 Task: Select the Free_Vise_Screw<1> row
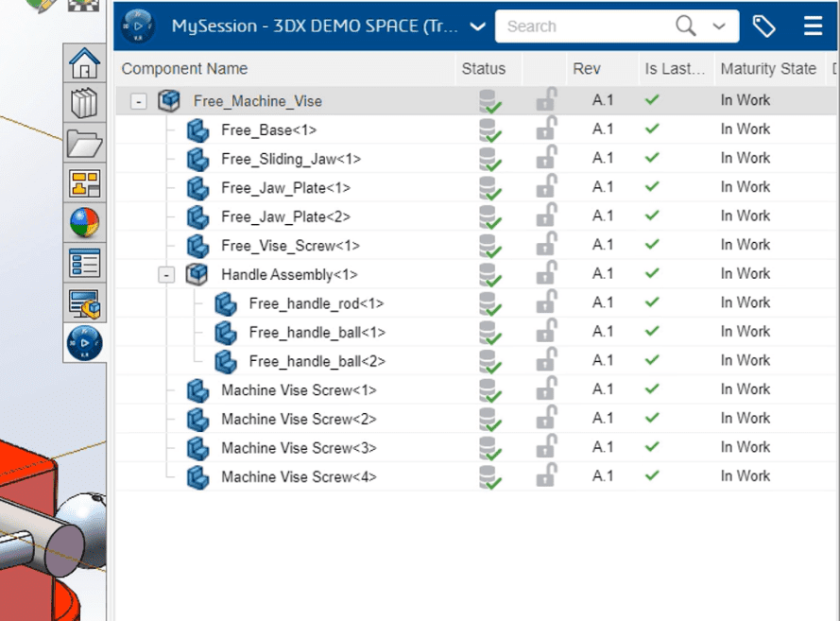pos(476,246)
